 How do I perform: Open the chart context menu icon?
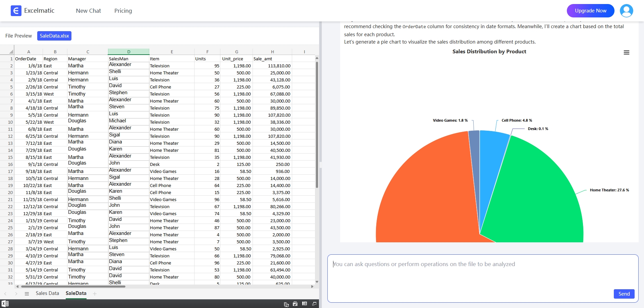(626, 53)
